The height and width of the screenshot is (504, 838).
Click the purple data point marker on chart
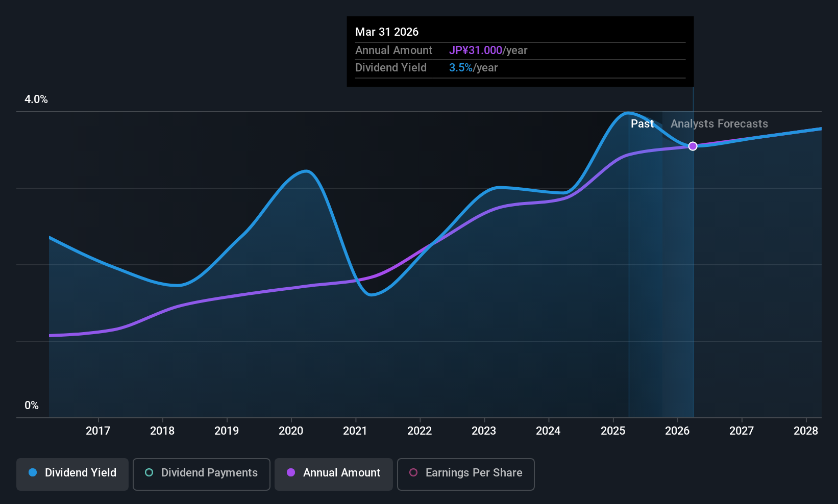pyautogui.click(x=693, y=146)
